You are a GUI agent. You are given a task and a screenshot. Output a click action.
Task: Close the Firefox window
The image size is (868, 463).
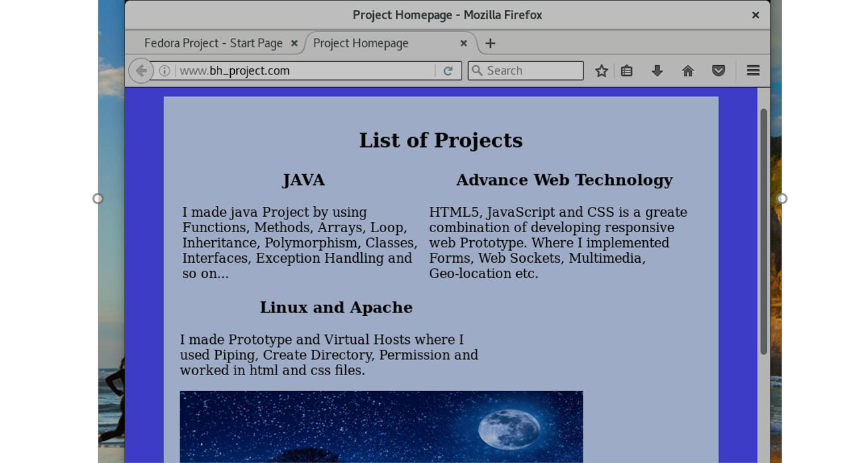(756, 15)
